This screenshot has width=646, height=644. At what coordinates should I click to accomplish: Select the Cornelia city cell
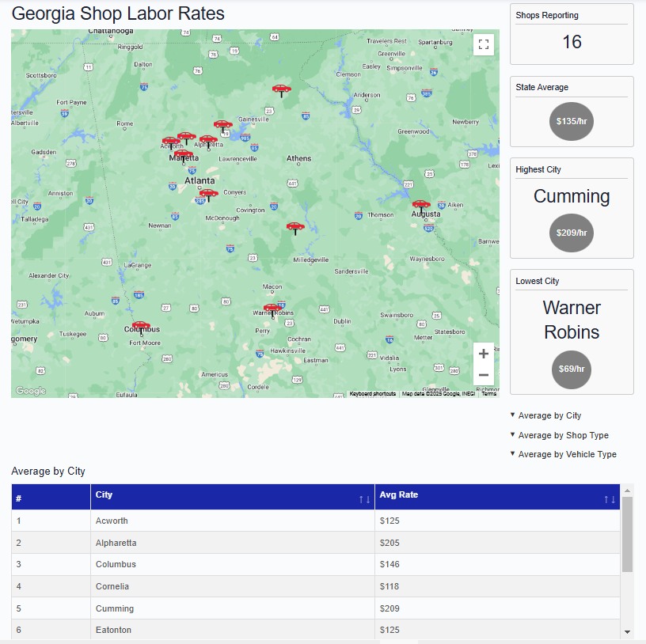pyautogui.click(x=233, y=586)
